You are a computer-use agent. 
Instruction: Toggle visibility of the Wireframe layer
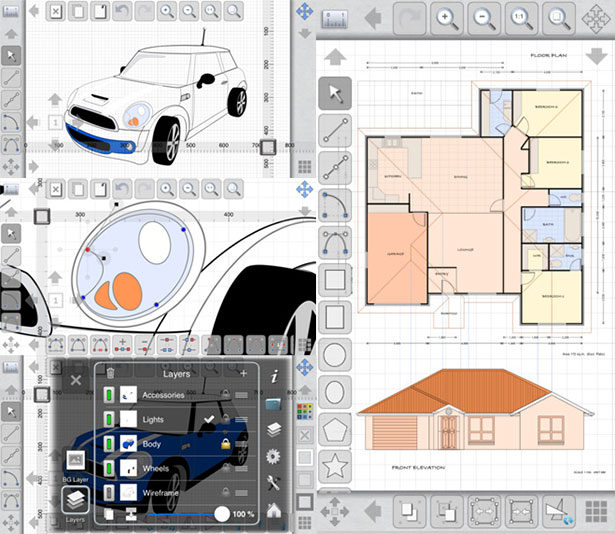click(x=109, y=492)
